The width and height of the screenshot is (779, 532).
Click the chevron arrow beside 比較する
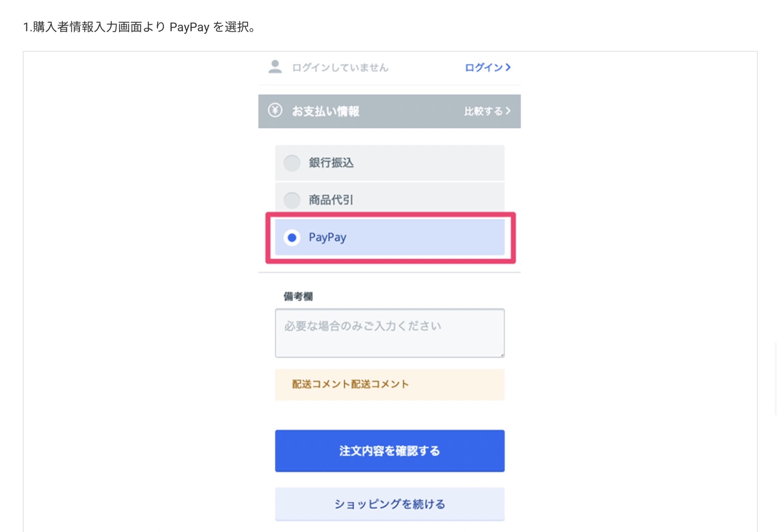pyautogui.click(x=508, y=111)
